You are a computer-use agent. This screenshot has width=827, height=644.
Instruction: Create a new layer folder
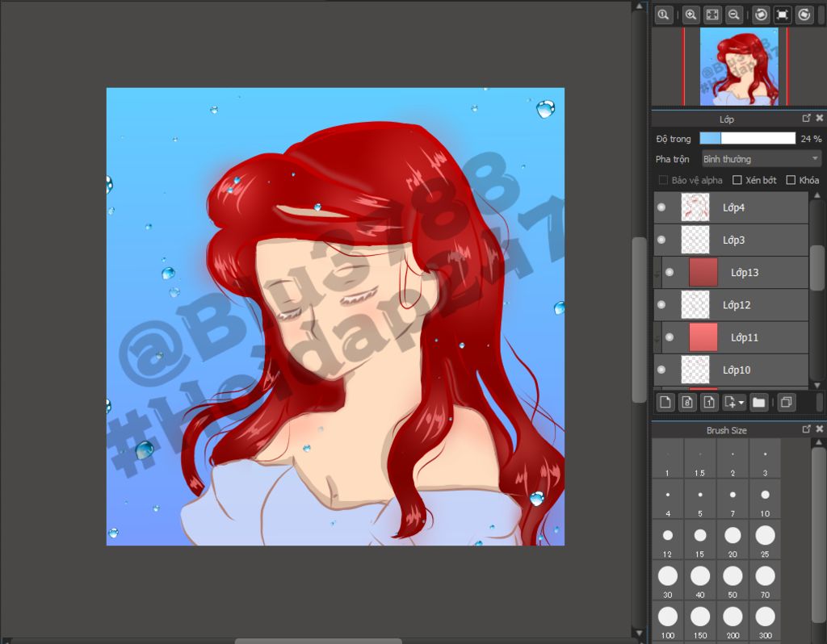point(759,403)
